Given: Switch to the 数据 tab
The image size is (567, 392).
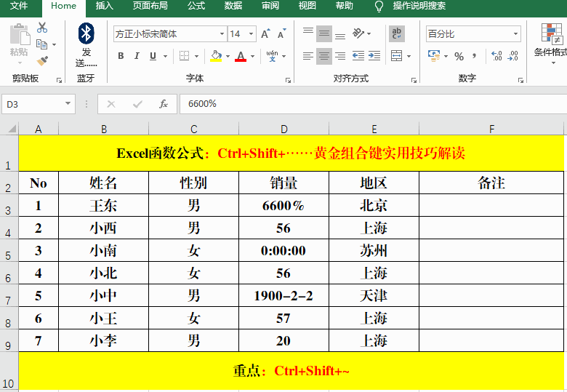Looking at the screenshot, I should [233, 6].
